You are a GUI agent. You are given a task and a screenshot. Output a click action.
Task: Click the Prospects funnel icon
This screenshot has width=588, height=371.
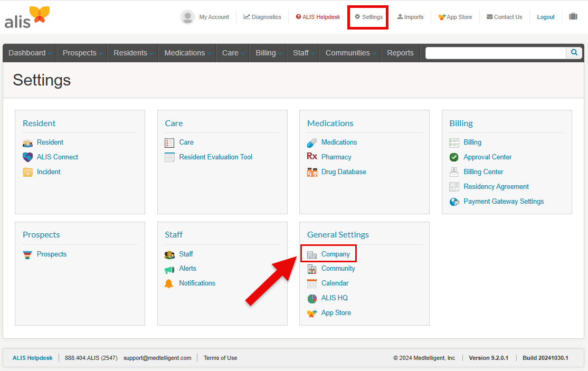coord(27,255)
